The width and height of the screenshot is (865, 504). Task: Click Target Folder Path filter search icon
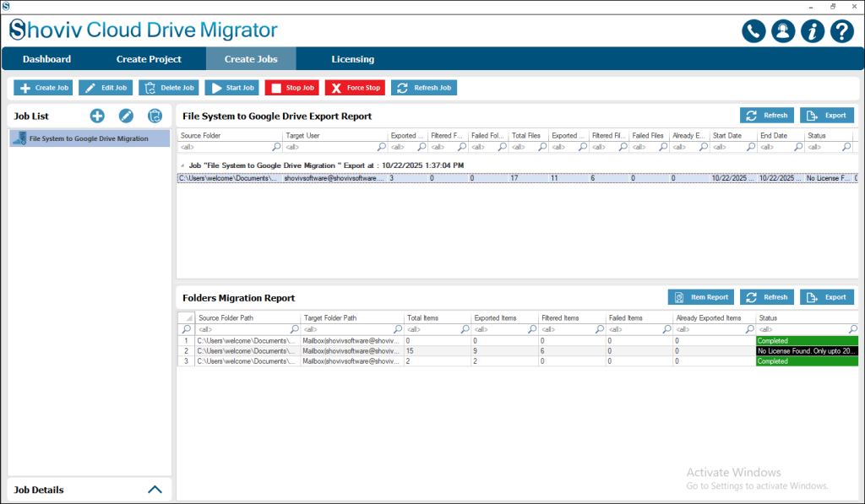[398, 329]
